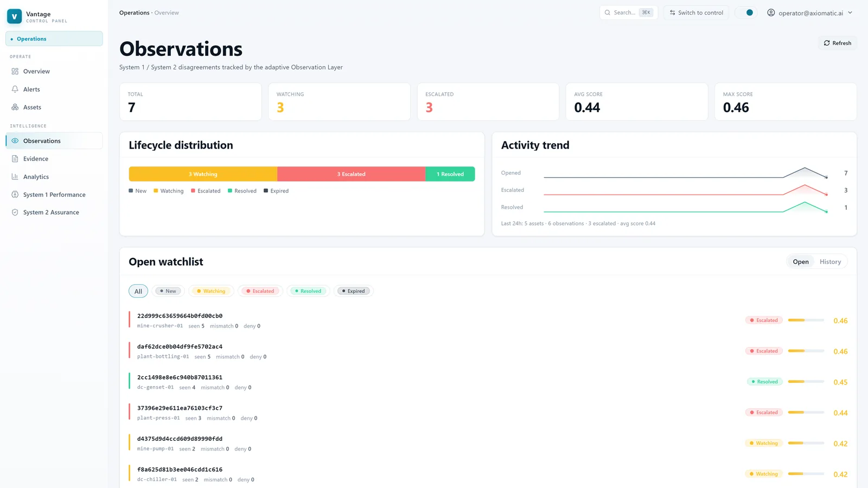The height and width of the screenshot is (488, 868).
Task: Click the Resolved trend line
Action: pyautogui.click(x=686, y=207)
